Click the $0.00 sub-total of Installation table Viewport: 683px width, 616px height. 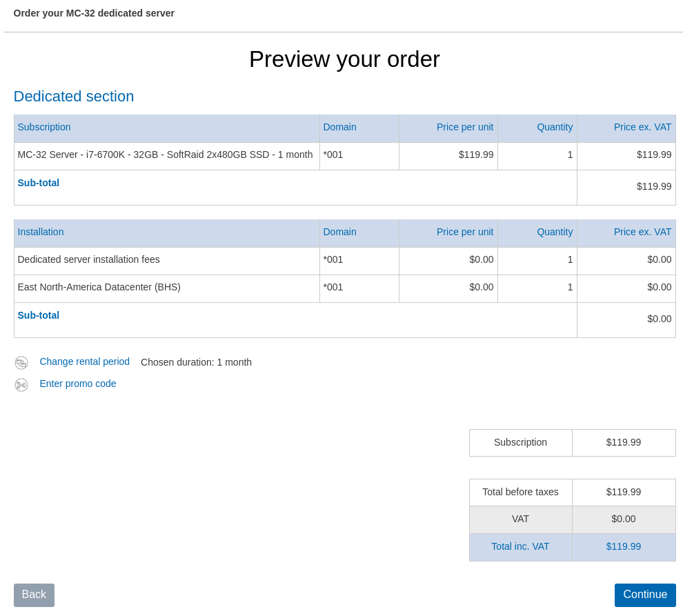click(x=660, y=319)
